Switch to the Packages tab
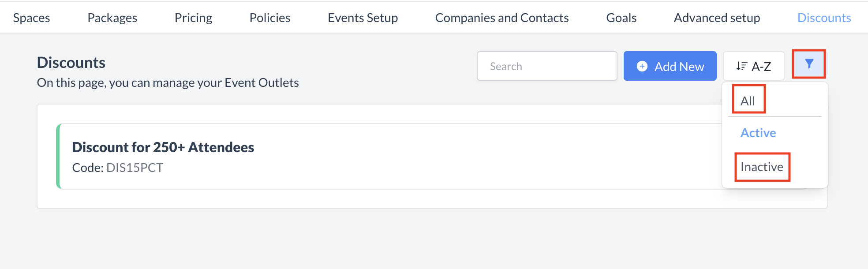Viewport: 868px width, 269px height. [112, 18]
